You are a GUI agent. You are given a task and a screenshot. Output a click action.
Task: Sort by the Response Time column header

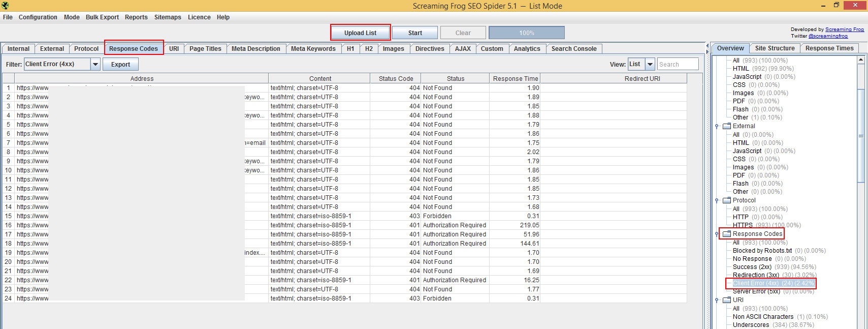tap(515, 78)
